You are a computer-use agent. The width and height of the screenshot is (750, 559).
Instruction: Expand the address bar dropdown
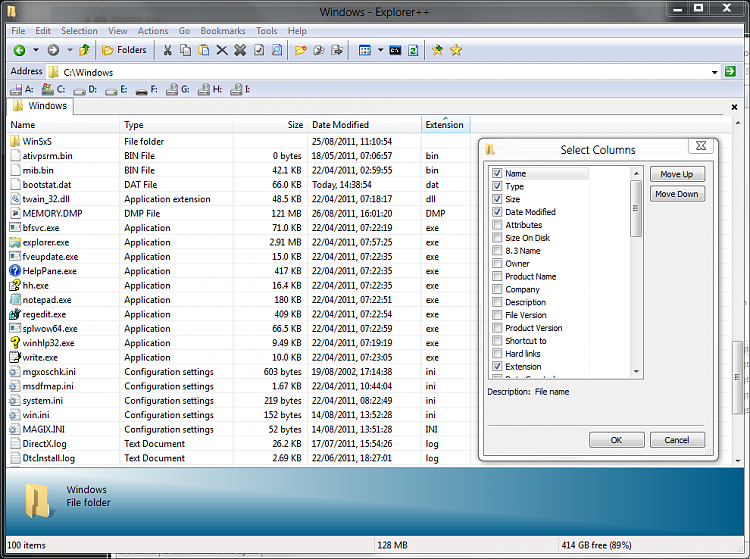coord(715,72)
